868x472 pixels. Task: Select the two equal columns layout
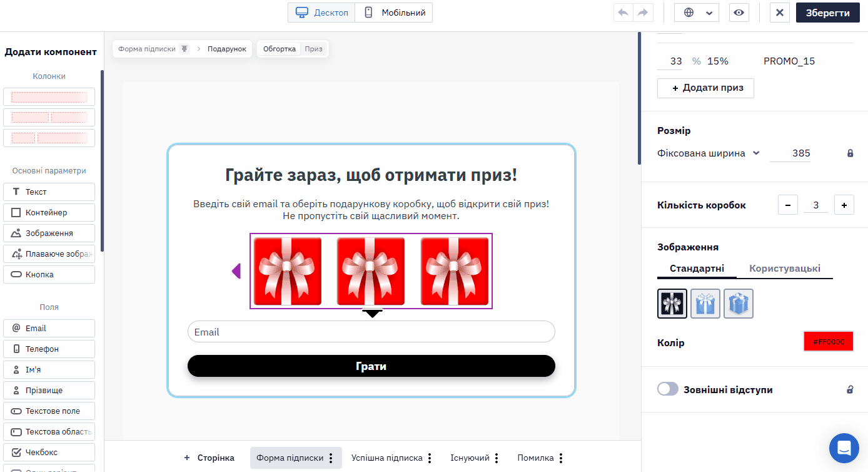(x=49, y=117)
